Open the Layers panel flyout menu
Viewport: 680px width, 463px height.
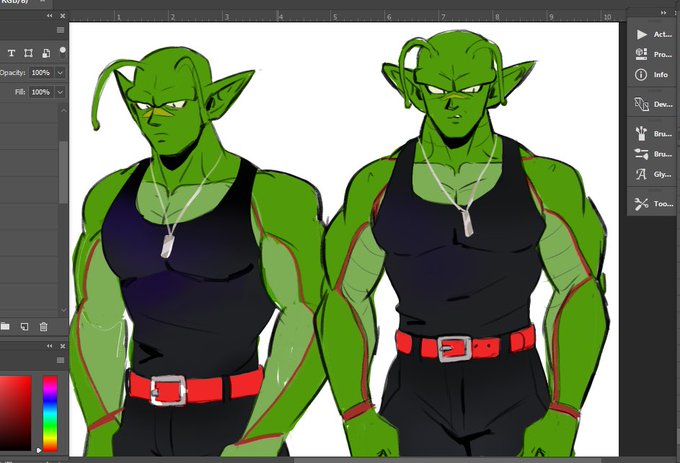click(x=60, y=30)
